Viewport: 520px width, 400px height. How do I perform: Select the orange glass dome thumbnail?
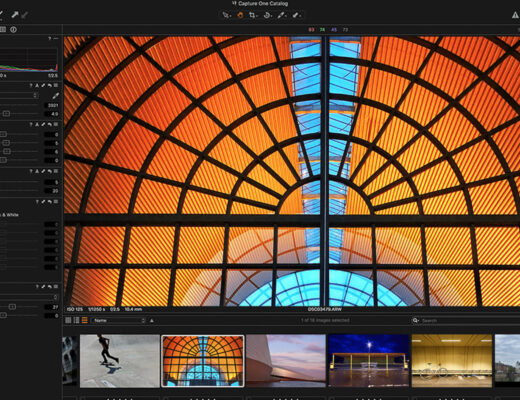(203, 361)
